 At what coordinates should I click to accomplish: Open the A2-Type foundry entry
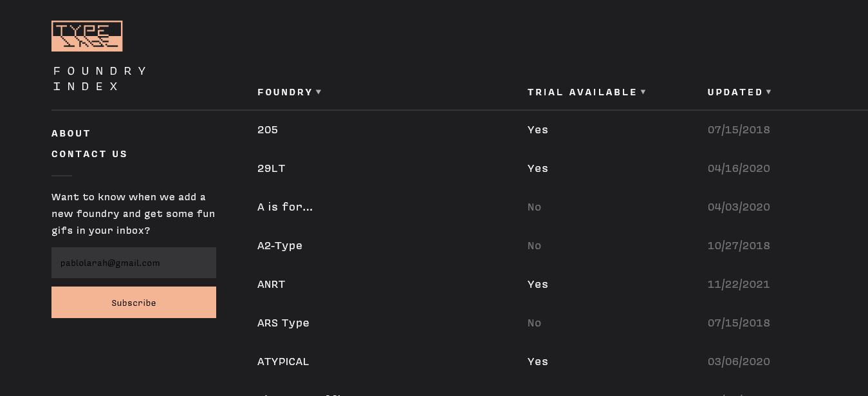[280, 245]
